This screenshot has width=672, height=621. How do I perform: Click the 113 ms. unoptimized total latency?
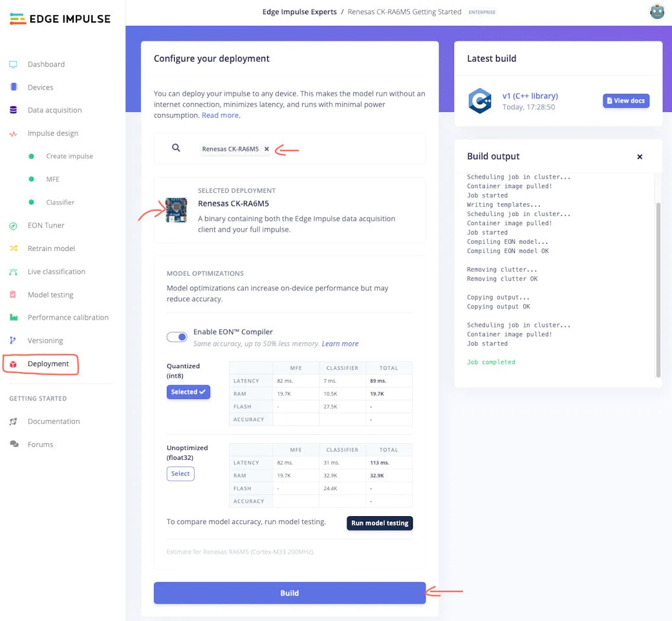[379, 463]
